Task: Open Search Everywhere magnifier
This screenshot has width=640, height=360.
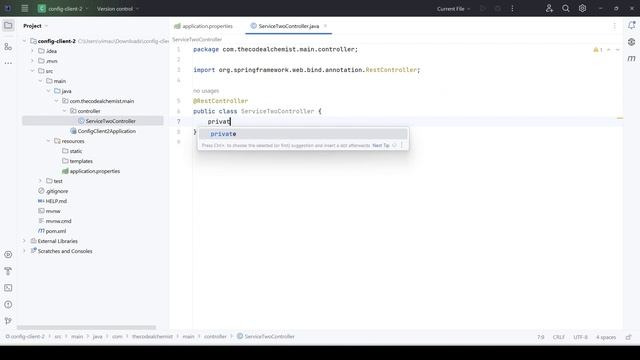Action: (x=566, y=9)
